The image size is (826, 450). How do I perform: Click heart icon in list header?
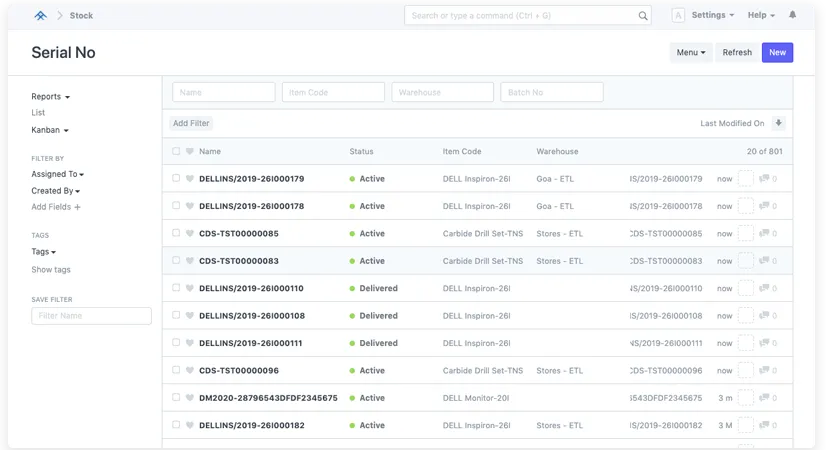[189, 152]
